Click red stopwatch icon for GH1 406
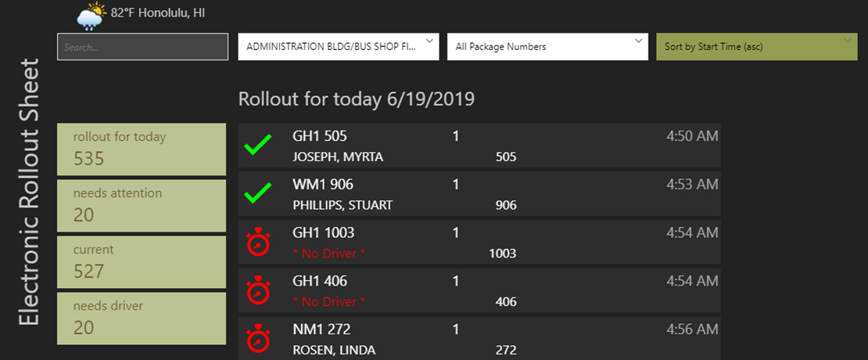 [x=257, y=290]
